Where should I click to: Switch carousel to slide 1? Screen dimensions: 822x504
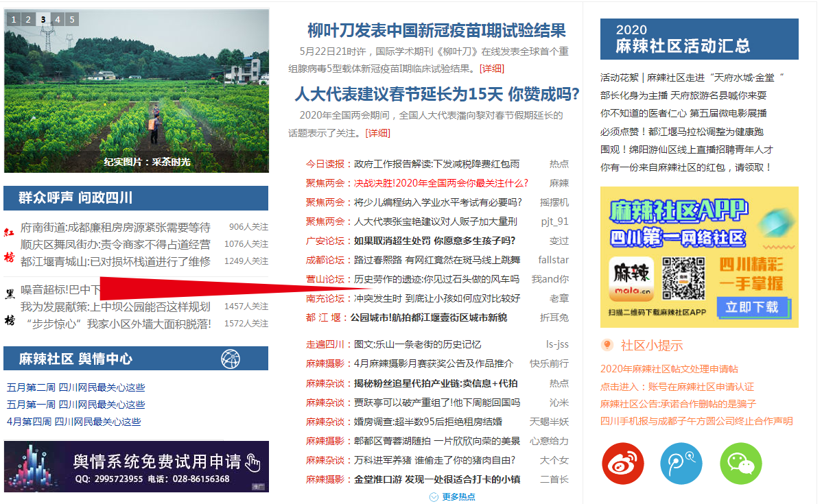pyautogui.click(x=14, y=19)
